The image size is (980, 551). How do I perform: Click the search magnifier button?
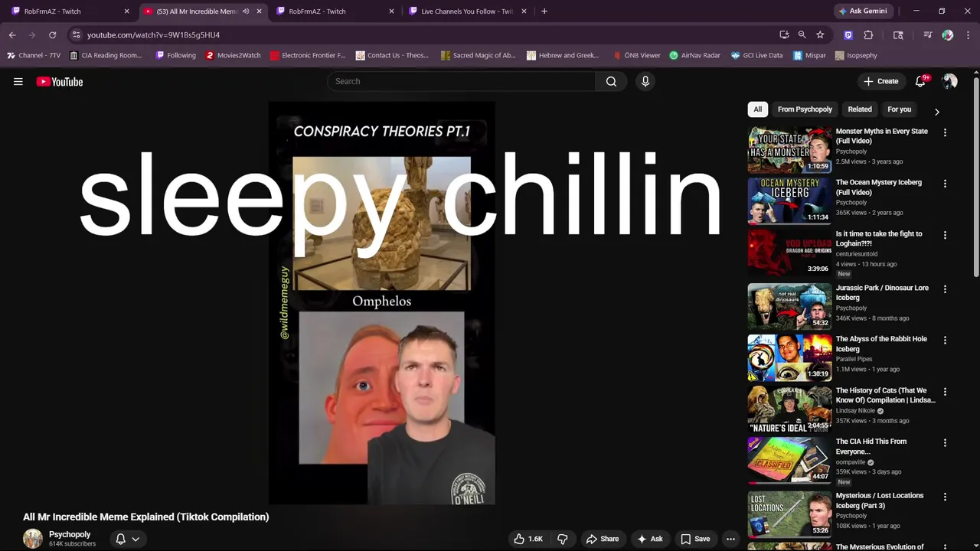tap(611, 81)
